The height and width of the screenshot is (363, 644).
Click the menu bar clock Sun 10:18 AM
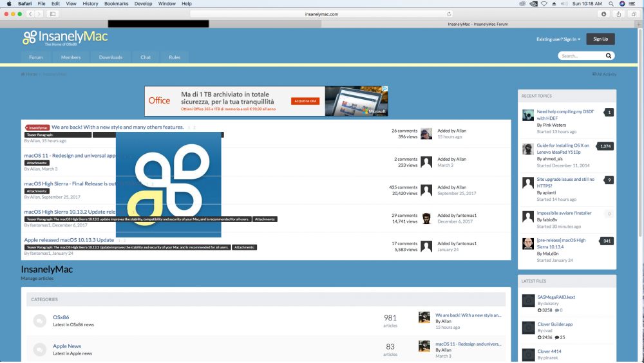[587, 4]
